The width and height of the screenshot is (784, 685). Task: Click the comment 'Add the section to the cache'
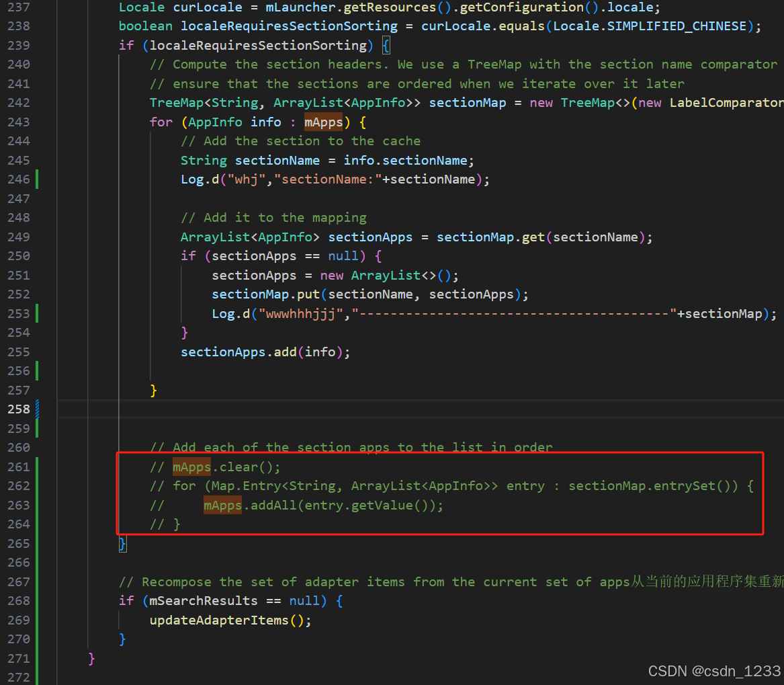(300, 141)
